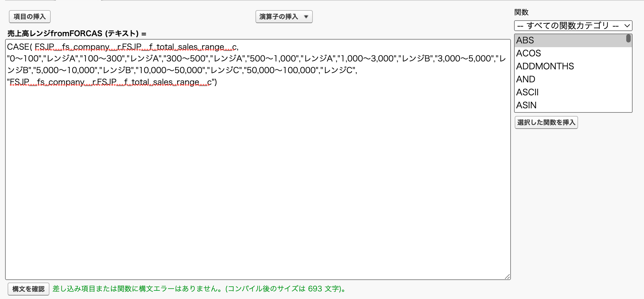Click the formula box resize handle
This screenshot has width=644, height=299.
point(507,277)
